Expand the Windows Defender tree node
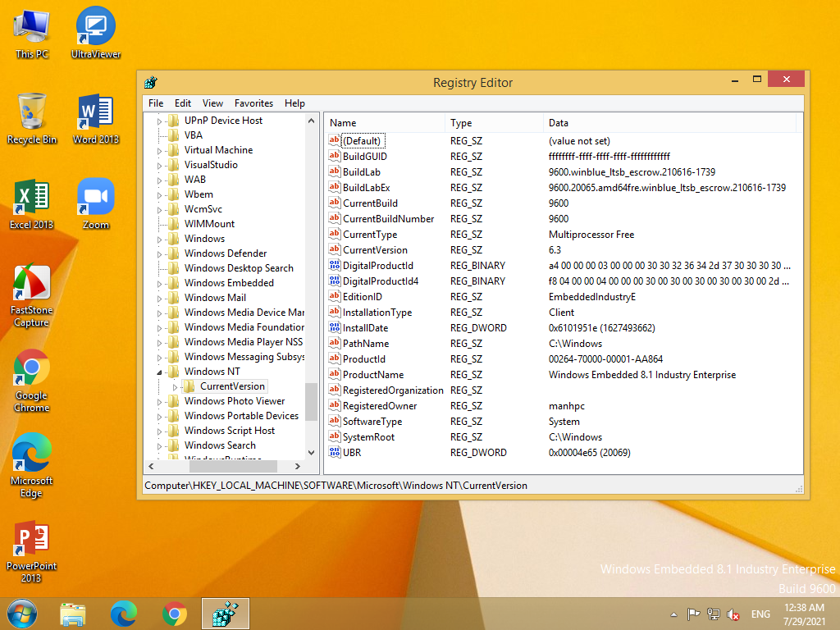Viewport: 840px width, 630px height. [161, 253]
